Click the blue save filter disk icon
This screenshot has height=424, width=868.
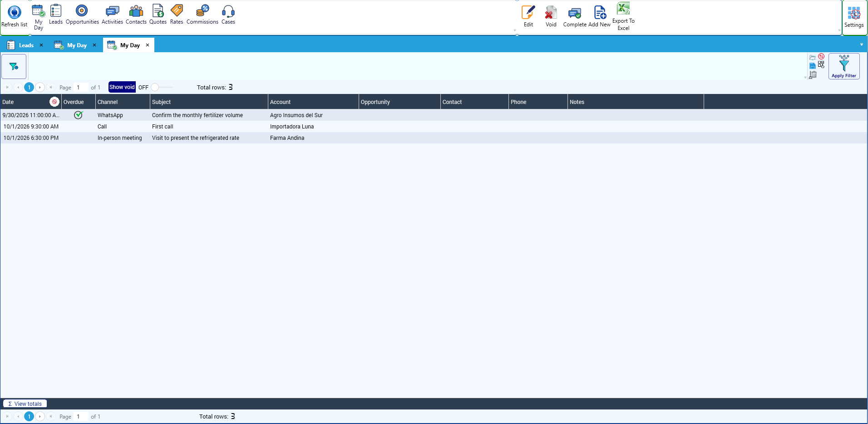(813, 66)
